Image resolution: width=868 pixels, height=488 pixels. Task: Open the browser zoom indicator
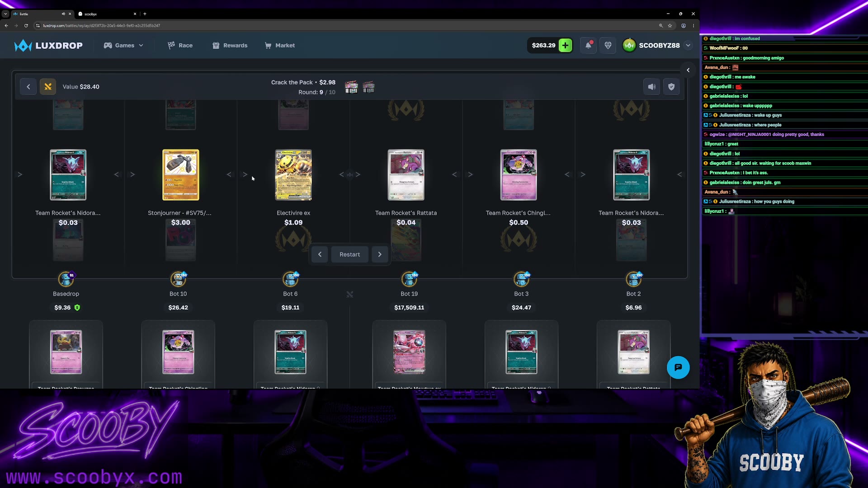click(661, 26)
